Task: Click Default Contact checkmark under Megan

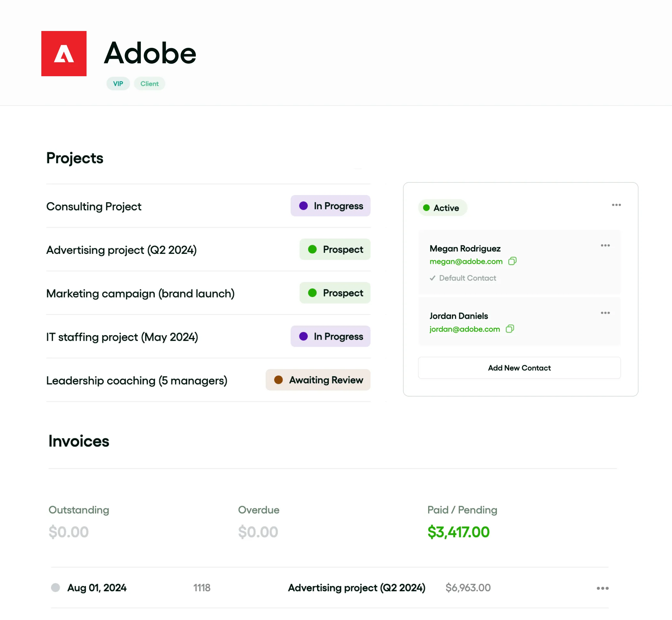Action: (x=432, y=278)
